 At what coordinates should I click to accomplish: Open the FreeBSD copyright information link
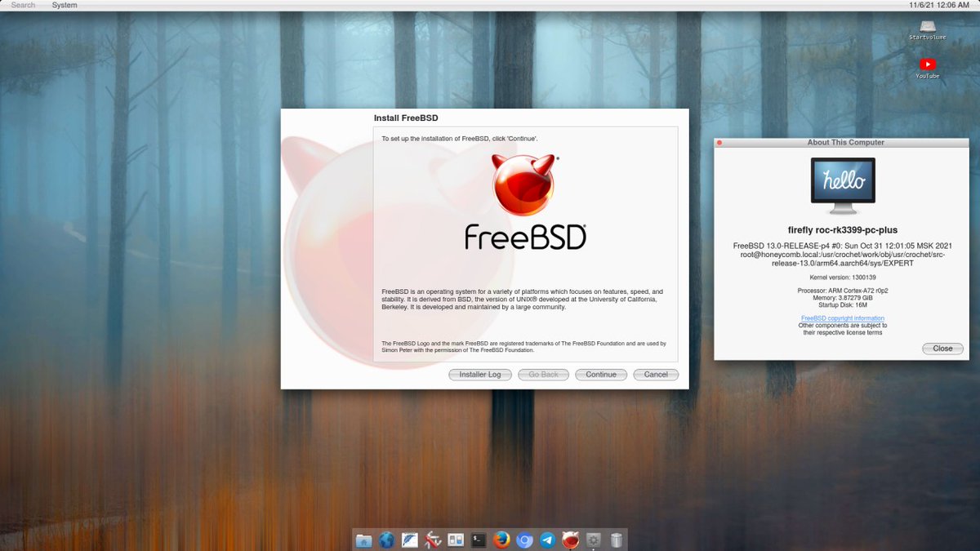843,318
